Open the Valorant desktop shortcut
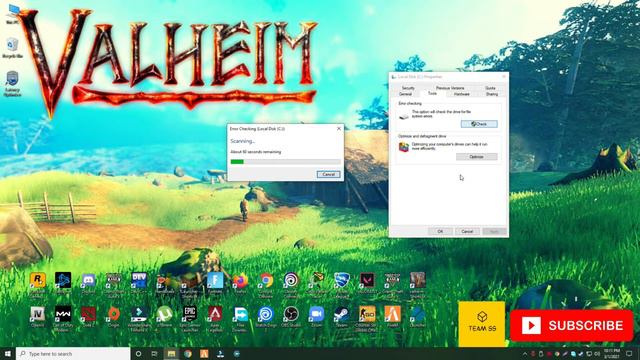This screenshot has width=640, height=360. [x=367, y=284]
